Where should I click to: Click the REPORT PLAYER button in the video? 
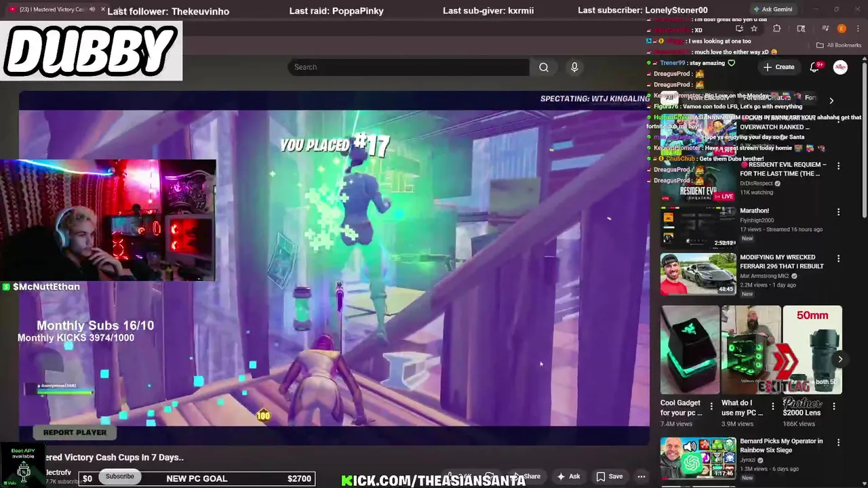(x=75, y=432)
